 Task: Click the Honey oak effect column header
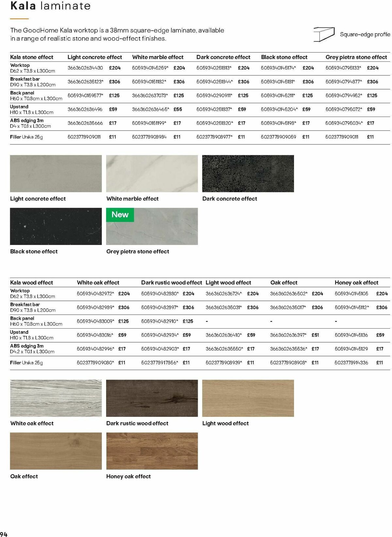tap(356, 283)
